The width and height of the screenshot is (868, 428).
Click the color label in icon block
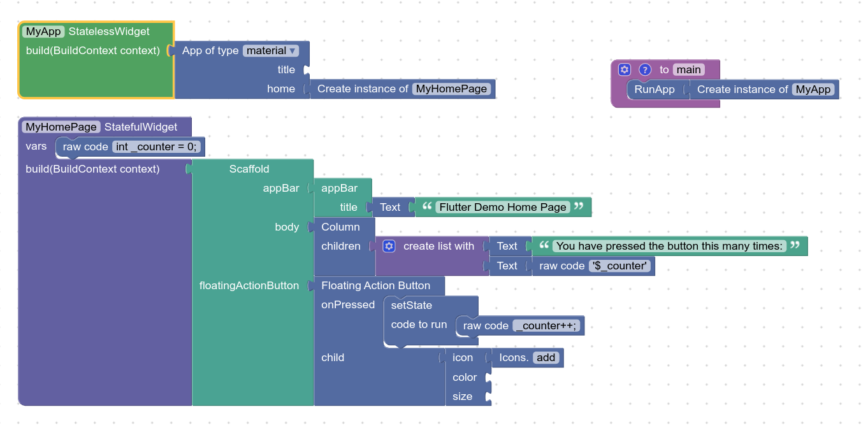click(465, 377)
